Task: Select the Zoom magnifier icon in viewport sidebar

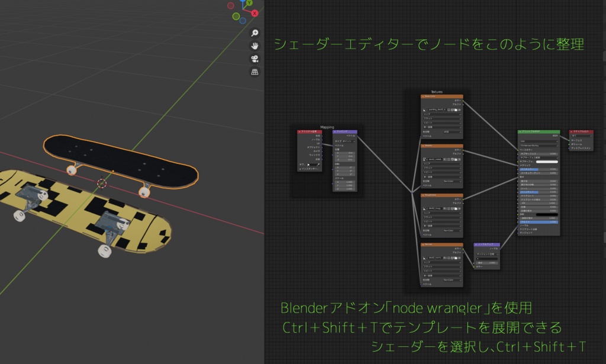Action: coord(255,33)
